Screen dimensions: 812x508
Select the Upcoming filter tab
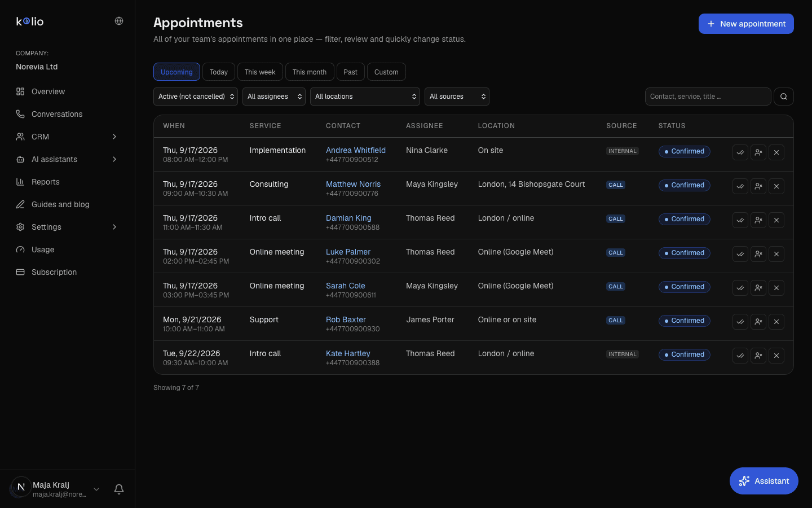pyautogui.click(x=176, y=72)
